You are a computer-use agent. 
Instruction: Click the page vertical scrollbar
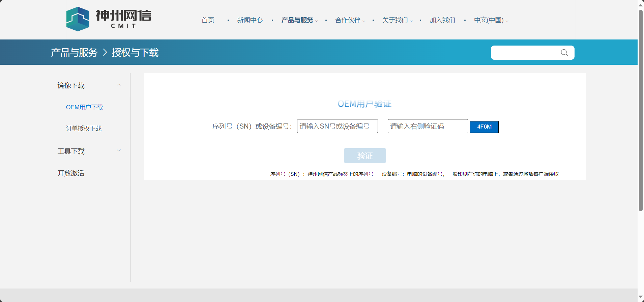coord(641,110)
